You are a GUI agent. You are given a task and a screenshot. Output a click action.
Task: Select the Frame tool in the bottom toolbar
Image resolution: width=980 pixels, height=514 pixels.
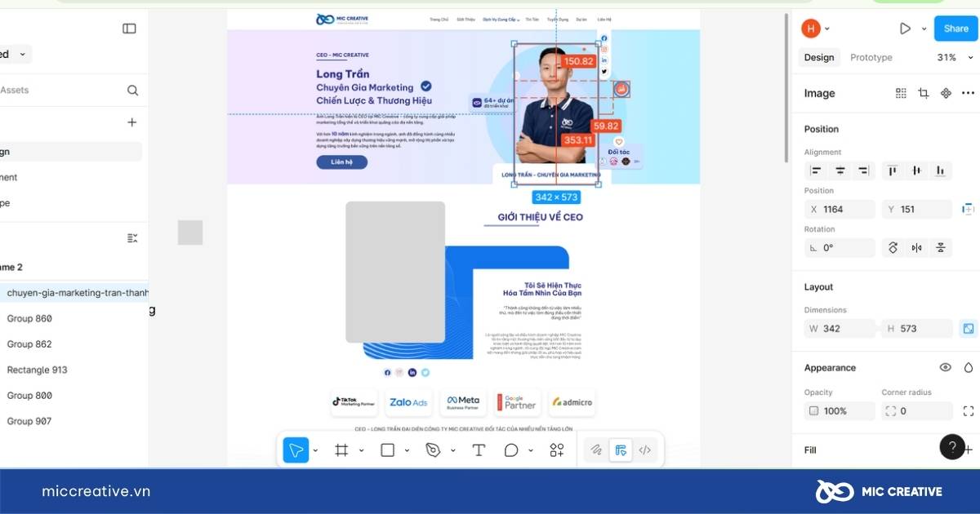click(341, 450)
